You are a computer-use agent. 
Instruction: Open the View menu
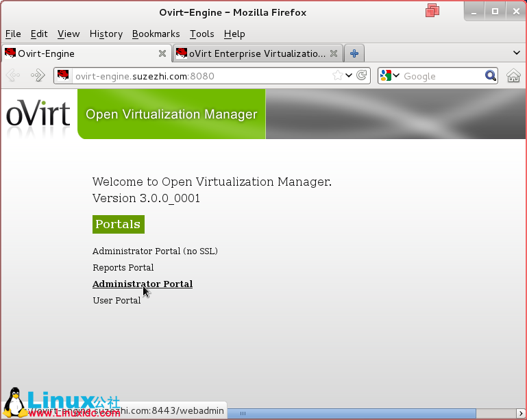point(69,34)
